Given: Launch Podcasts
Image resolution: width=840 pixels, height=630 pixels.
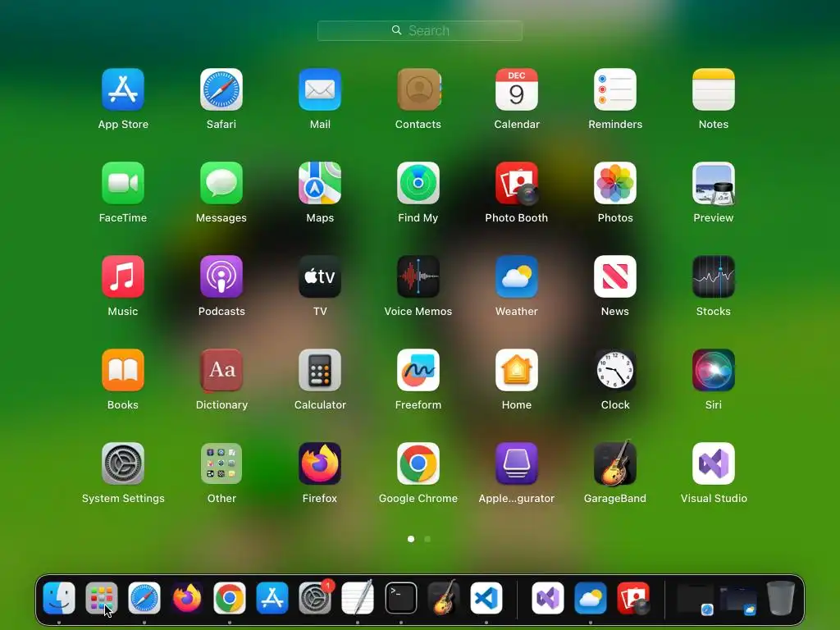Looking at the screenshot, I should [221, 276].
